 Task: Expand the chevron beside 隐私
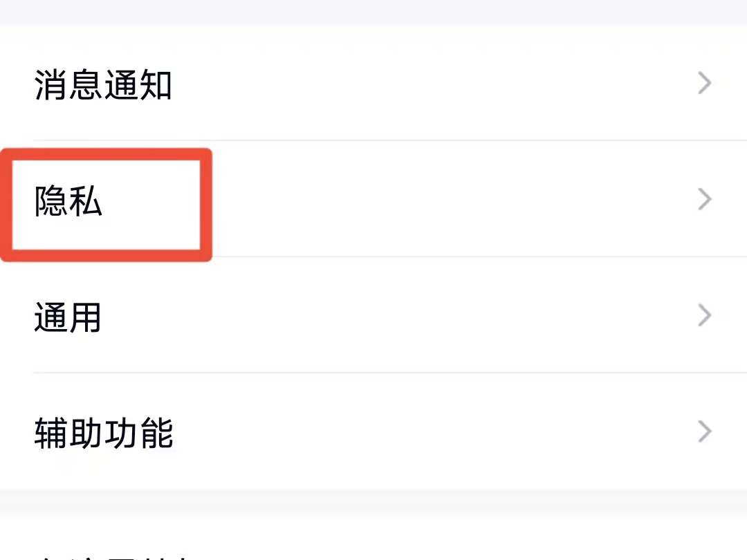pos(705,199)
